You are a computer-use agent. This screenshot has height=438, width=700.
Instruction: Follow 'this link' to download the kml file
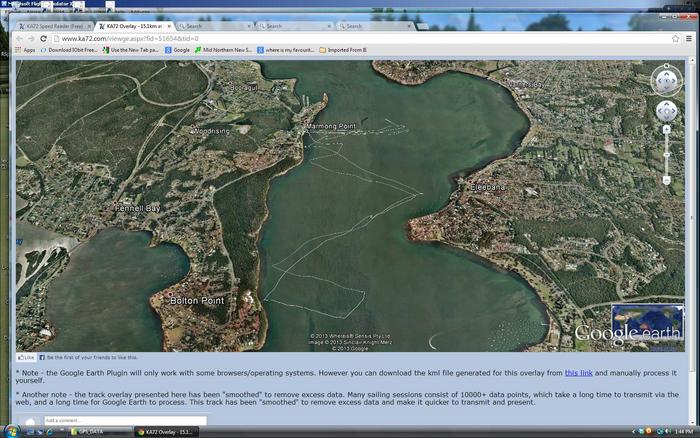[579, 373]
